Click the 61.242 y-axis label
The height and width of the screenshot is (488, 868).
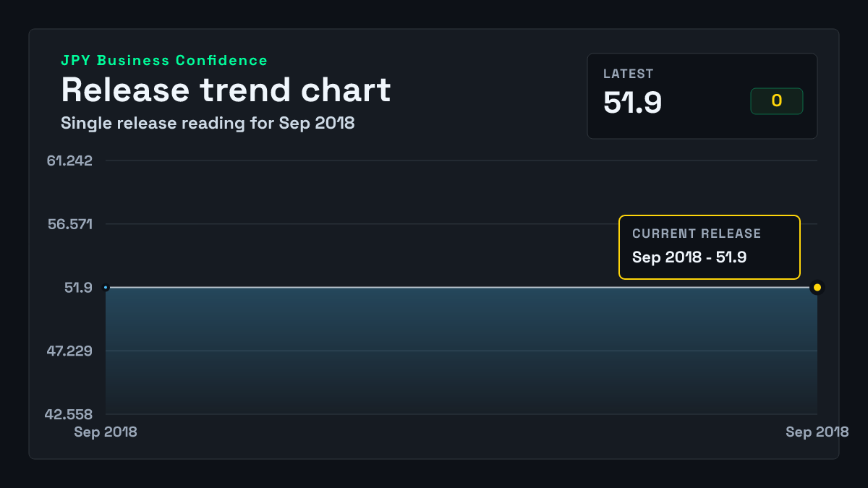coord(70,160)
